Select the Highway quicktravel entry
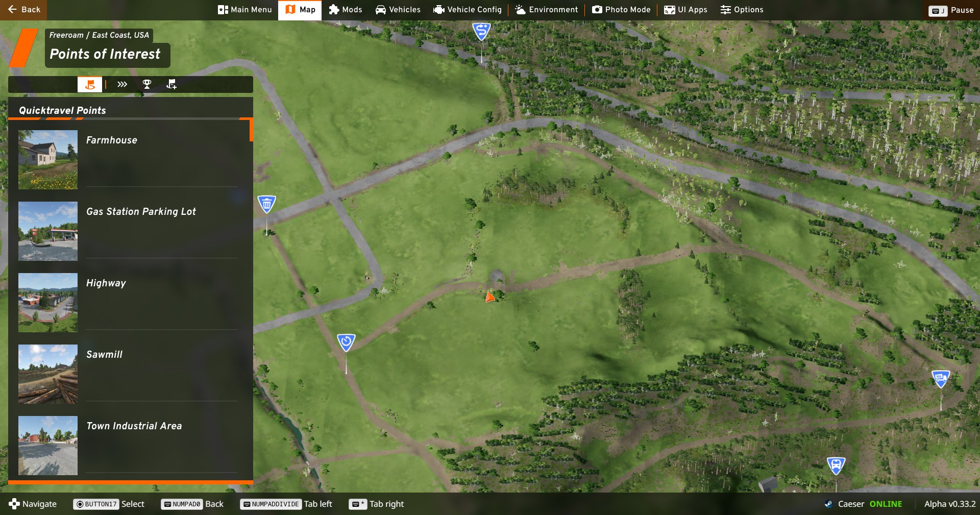This screenshot has height=515, width=980. [x=128, y=303]
